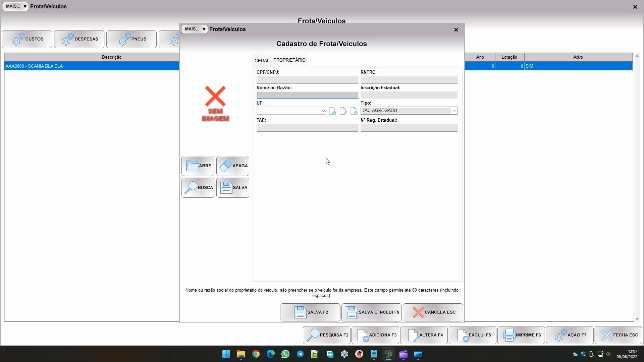Click the CPF/CNPJ input field
644x362 pixels.
point(307,80)
